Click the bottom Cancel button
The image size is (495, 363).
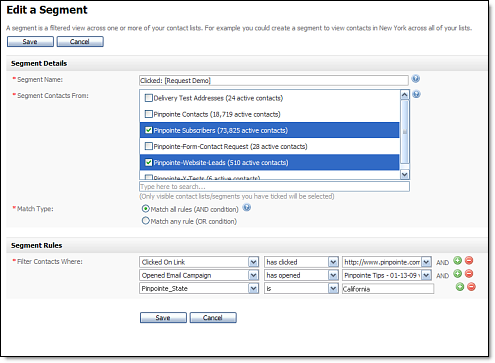(213, 318)
